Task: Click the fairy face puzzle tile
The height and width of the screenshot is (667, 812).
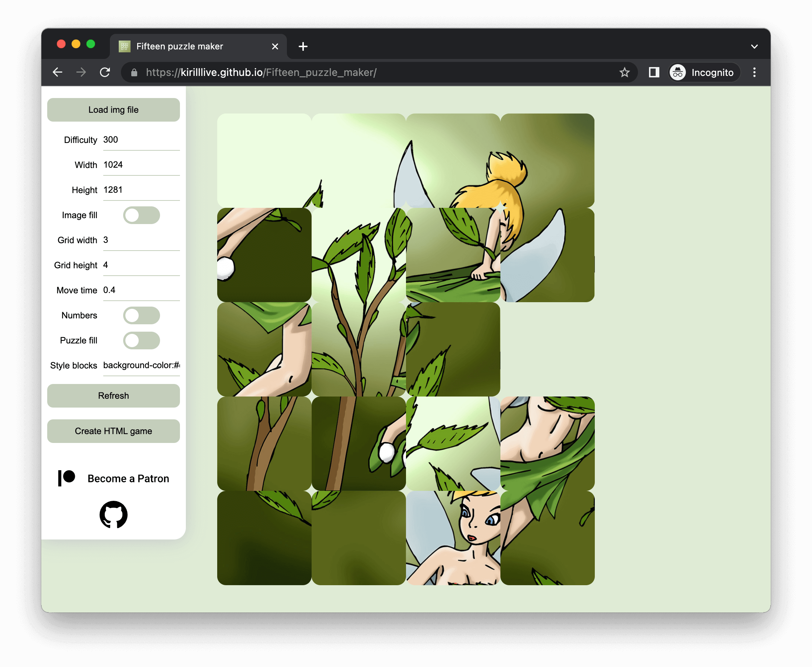Action: pyautogui.click(x=453, y=538)
